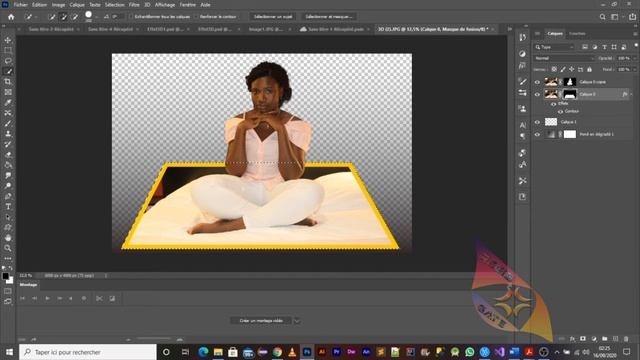640x360 pixels.
Task: Click the lock all padlock icon
Action: (x=589, y=69)
